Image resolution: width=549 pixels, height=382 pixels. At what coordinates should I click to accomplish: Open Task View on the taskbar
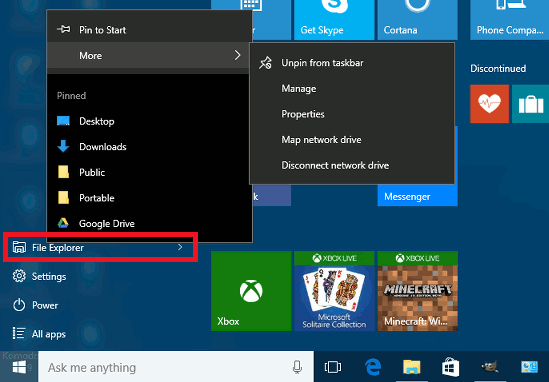point(333,367)
